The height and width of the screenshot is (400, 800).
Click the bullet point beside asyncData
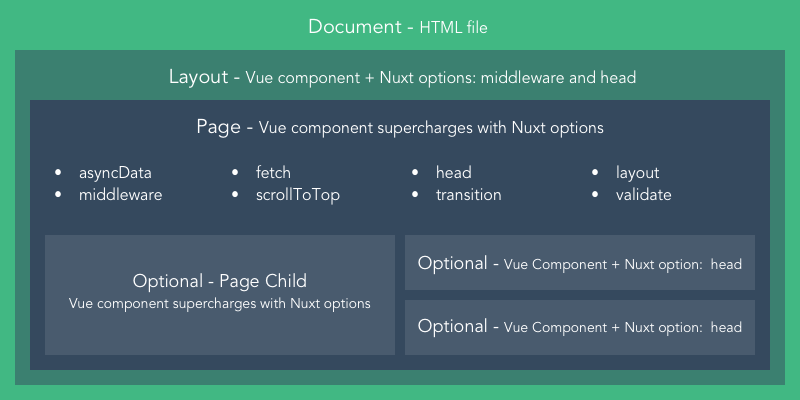coord(58,174)
